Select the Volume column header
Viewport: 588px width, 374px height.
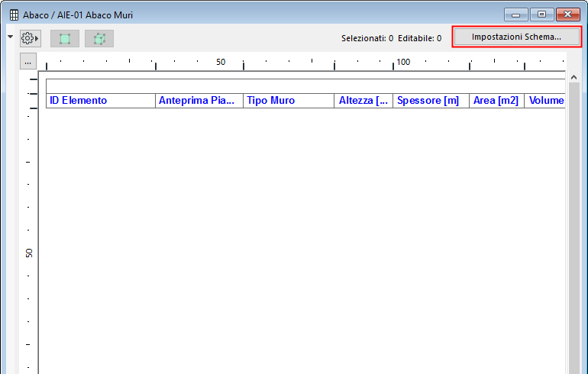(545, 101)
